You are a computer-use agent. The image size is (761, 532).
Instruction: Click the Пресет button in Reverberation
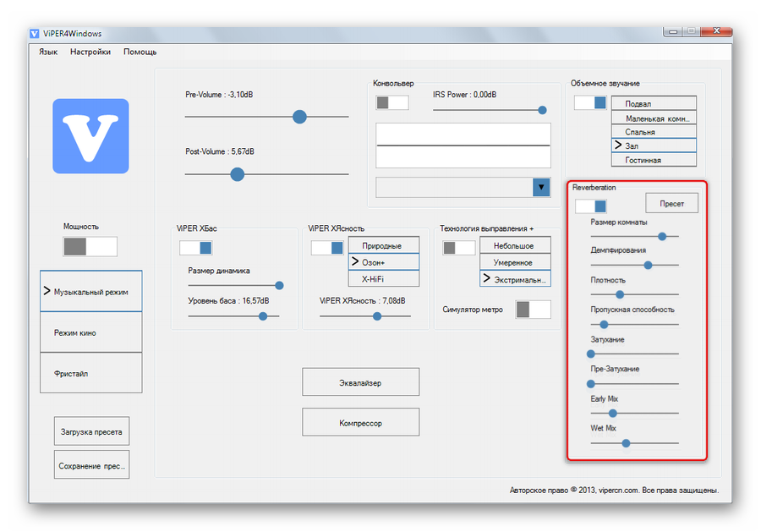pos(672,203)
